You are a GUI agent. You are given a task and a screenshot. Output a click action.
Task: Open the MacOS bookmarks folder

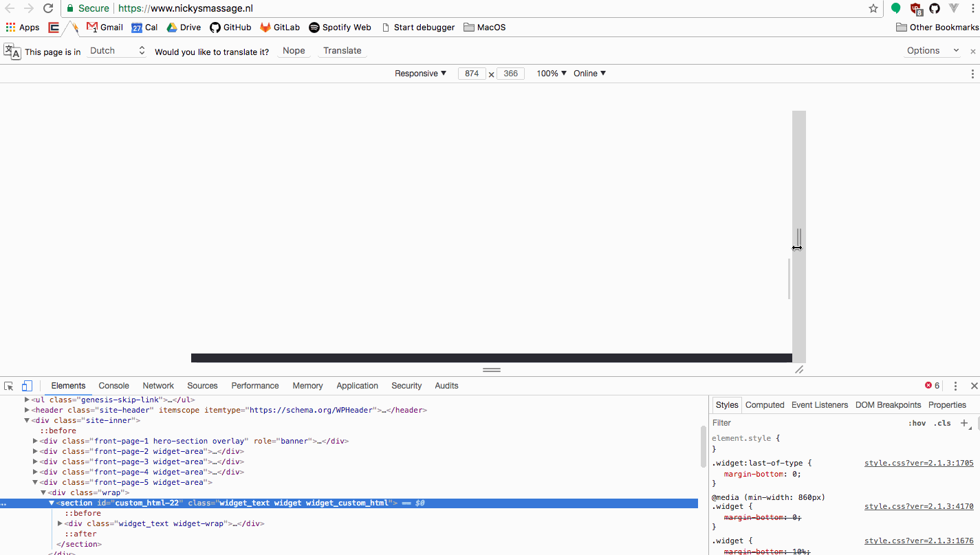[485, 28]
